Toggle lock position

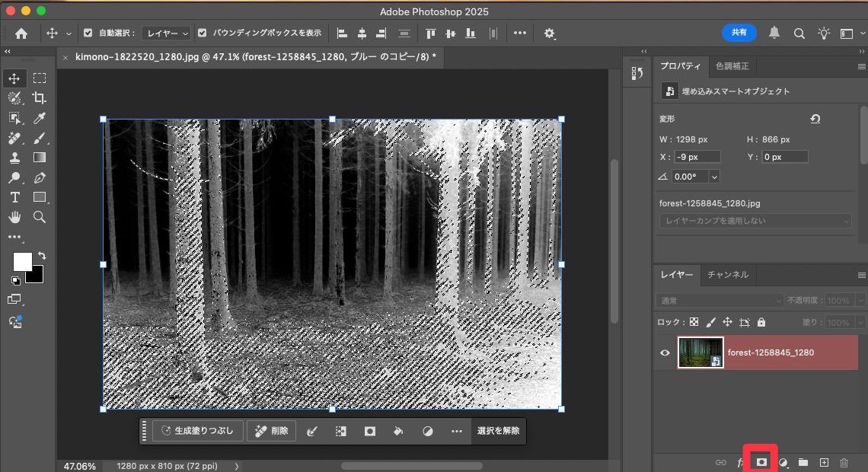(727, 322)
